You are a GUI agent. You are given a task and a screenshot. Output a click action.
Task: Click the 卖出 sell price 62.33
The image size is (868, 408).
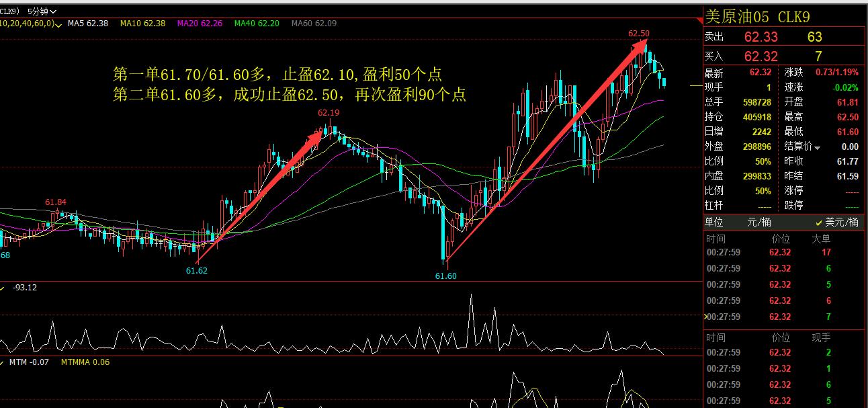point(761,37)
